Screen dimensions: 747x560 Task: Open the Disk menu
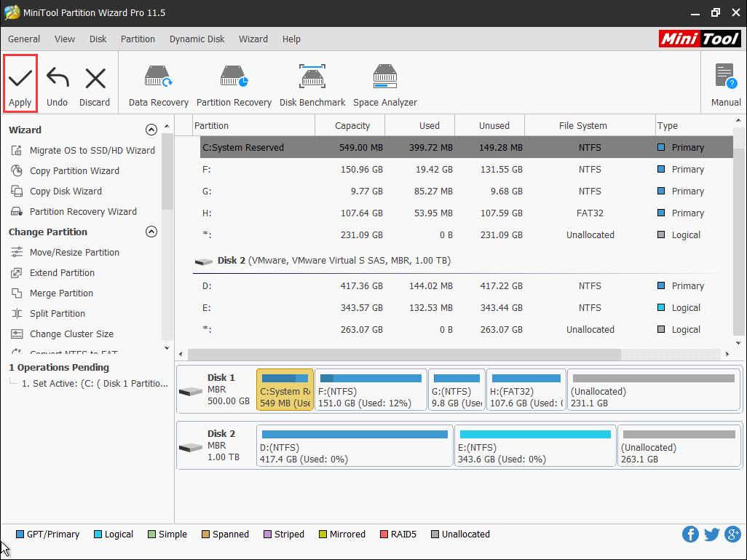[98, 39]
